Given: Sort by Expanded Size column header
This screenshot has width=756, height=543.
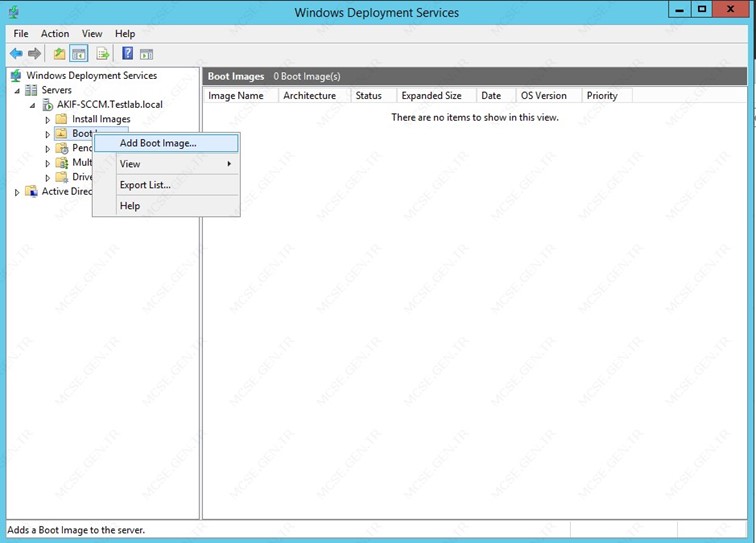Looking at the screenshot, I should point(436,95).
